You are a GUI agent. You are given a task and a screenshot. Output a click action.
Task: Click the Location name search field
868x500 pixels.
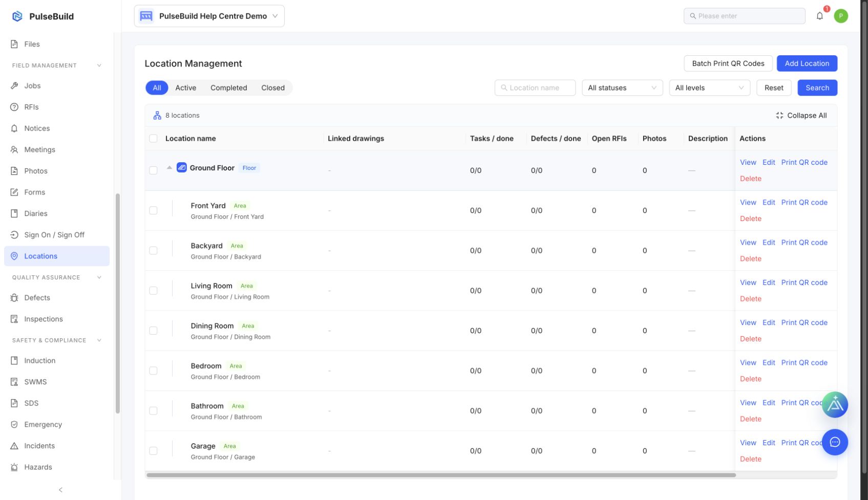(x=535, y=88)
